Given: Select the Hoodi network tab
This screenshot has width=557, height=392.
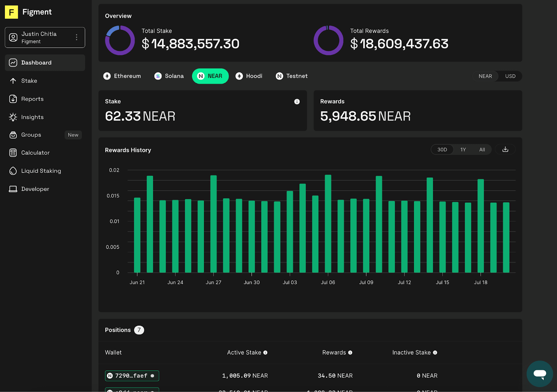Looking at the screenshot, I should [x=249, y=76].
